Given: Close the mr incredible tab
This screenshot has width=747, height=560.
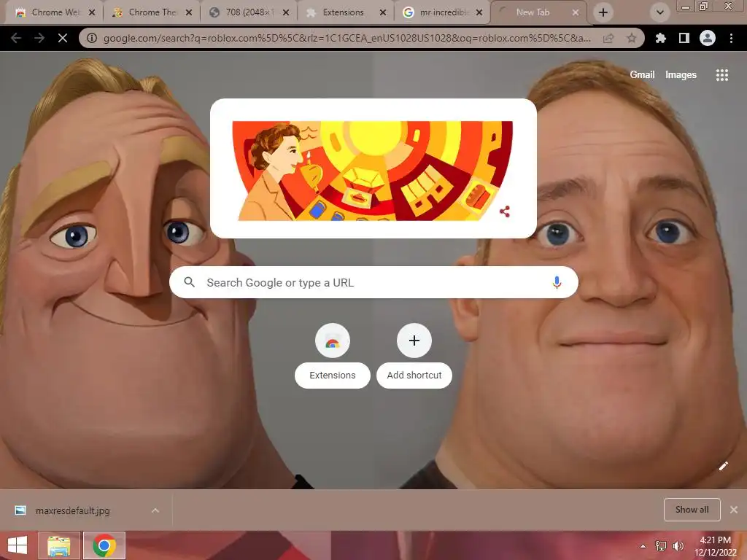Looking at the screenshot, I should pyautogui.click(x=480, y=12).
